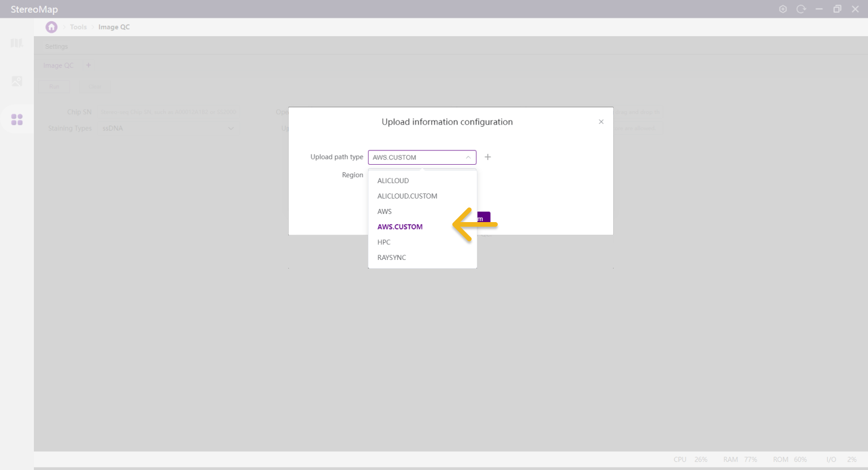Click the RAM 77% status reading
The width and height of the screenshot is (868, 470).
pos(741,460)
